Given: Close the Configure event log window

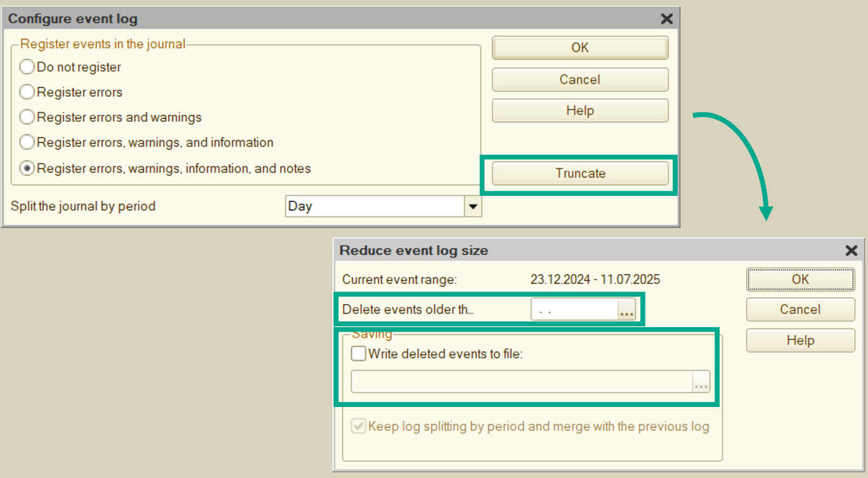Looking at the screenshot, I should click(666, 19).
